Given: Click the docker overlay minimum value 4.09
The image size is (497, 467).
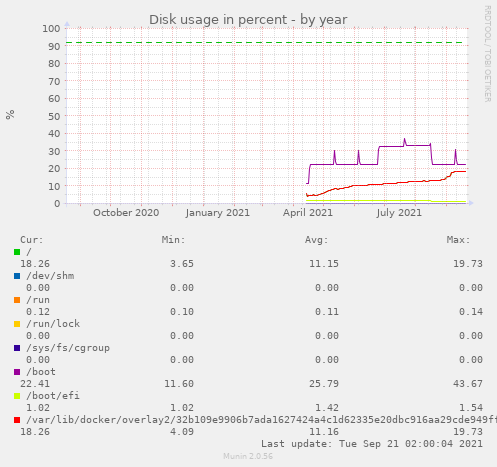Looking at the screenshot, I should pos(182,432).
